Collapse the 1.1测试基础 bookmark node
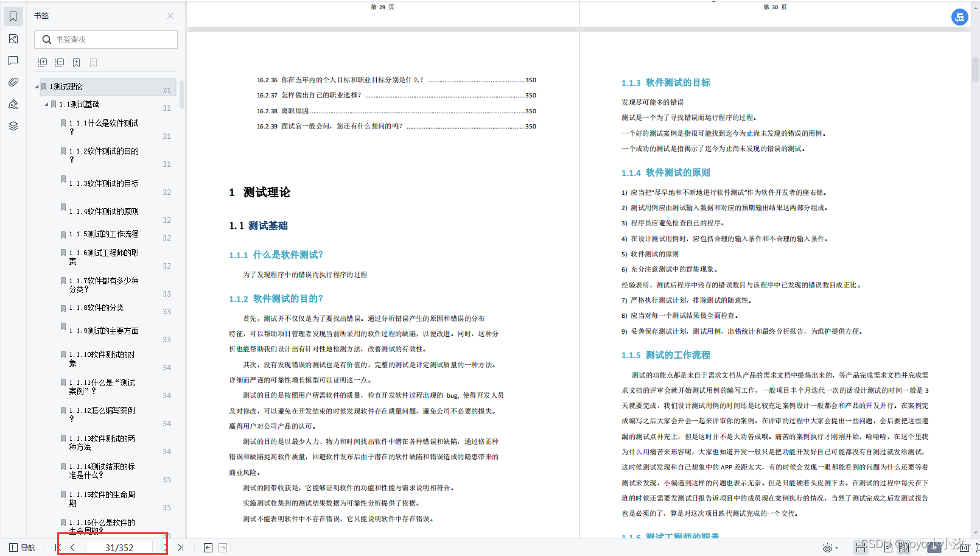 pyautogui.click(x=46, y=105)
